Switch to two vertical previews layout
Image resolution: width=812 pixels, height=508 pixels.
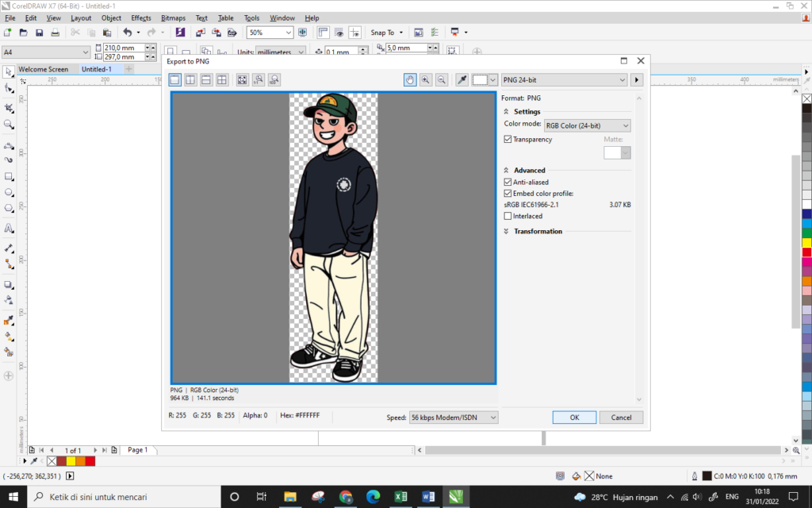pyautogui.click(x=189, y=79)
